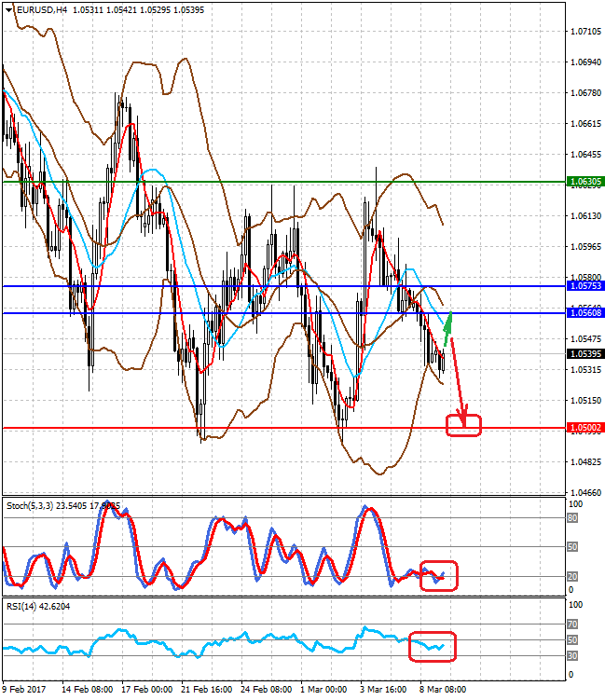
Task: Select the green 1.06305 price level label
Action: point(585,181)
